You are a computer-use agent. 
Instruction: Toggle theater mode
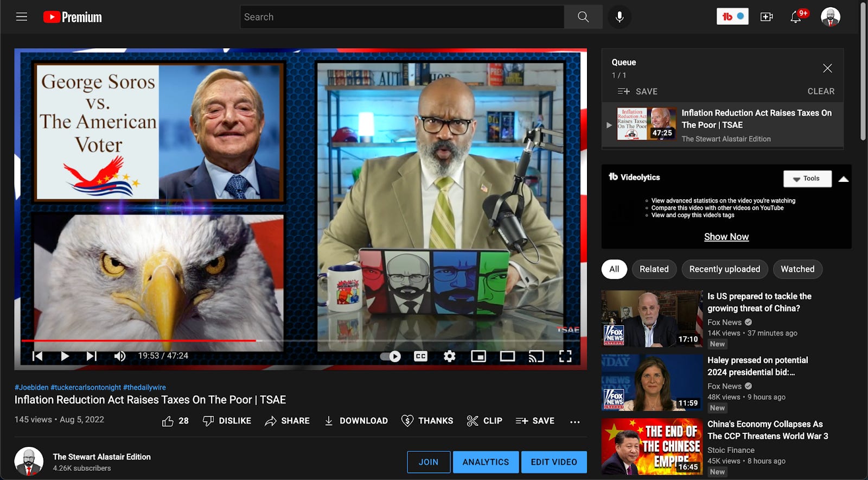[507, 356]
